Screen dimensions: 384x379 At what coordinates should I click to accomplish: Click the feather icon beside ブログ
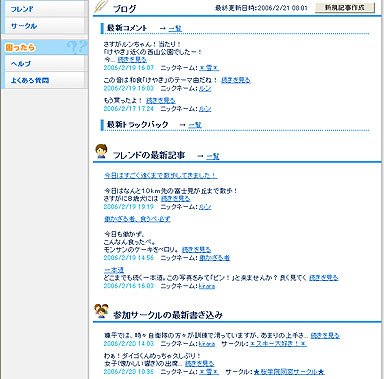click(x=100, y=7)
